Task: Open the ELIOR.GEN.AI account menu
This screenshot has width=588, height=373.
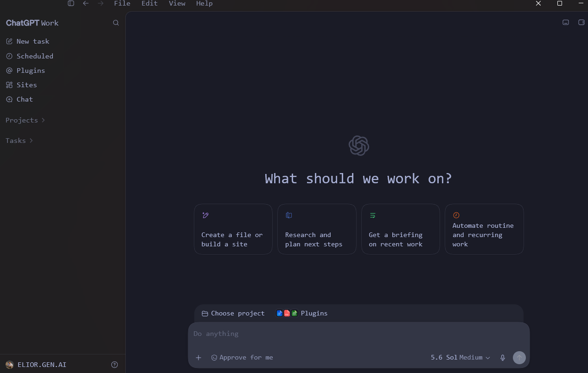Action: tap(36, 365)
